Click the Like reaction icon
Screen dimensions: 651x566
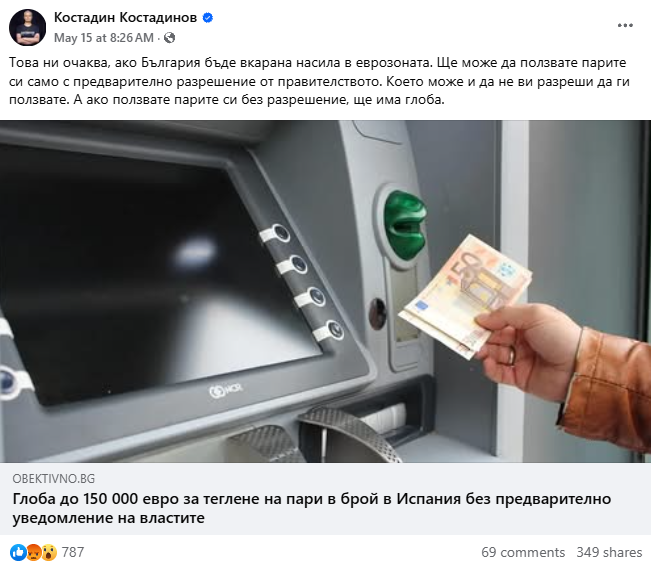[18, 552]
